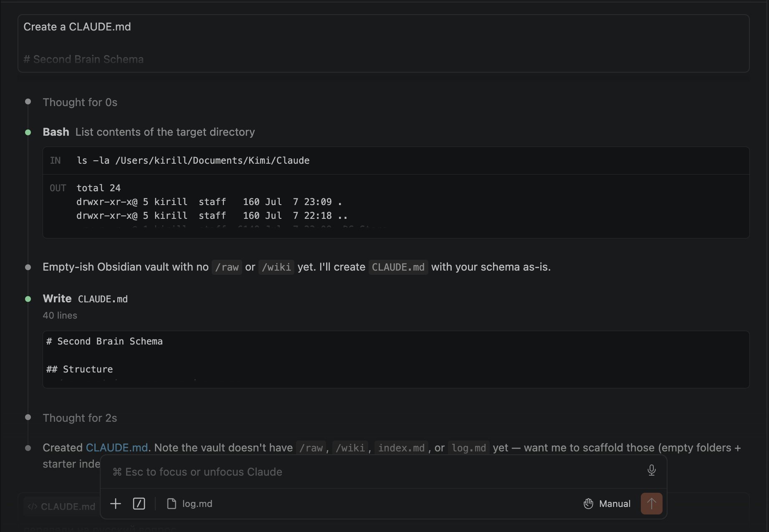The image size is (769, 532).
Task: Expand the 'Create a CLAUDE.md' user message
Action: (383, 43)
